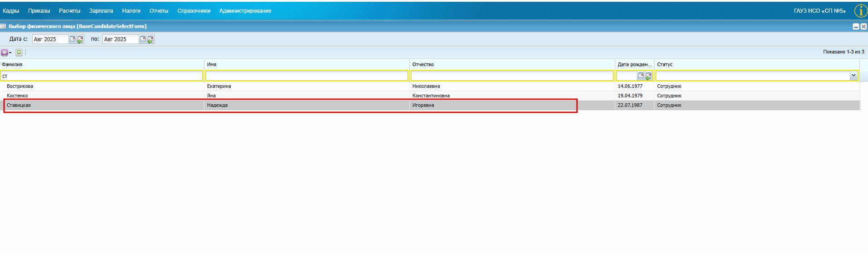Sort by the Фамилия column header

tap(102, 64)
